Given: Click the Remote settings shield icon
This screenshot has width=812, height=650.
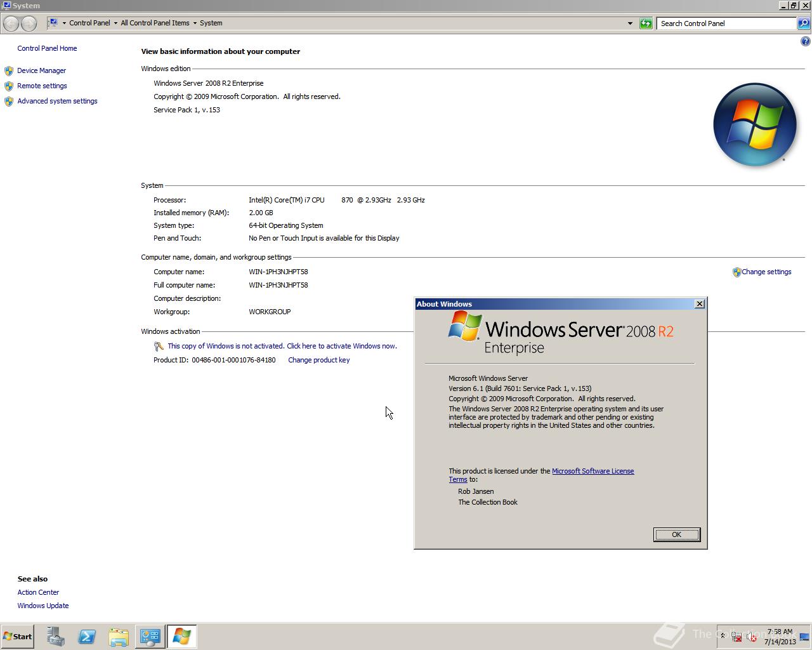Looking at the screenshot, I should (x=9, y=86).
